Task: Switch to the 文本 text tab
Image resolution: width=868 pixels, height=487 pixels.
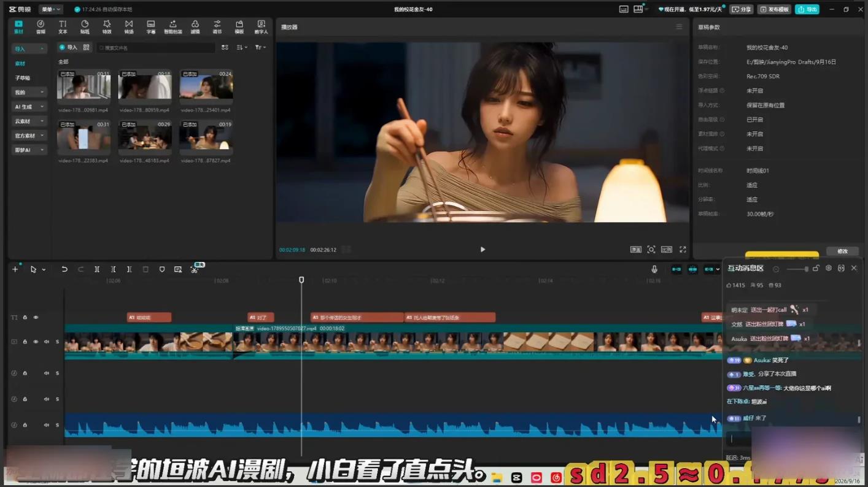Action: tap(63, 27)
